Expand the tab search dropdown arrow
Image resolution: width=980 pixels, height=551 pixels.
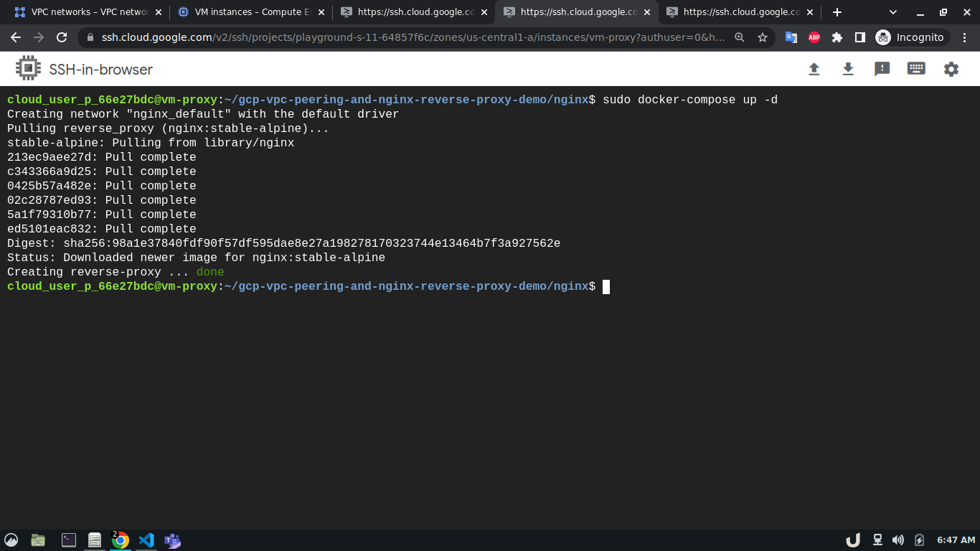pyautogui.click(x=893, y=12)
